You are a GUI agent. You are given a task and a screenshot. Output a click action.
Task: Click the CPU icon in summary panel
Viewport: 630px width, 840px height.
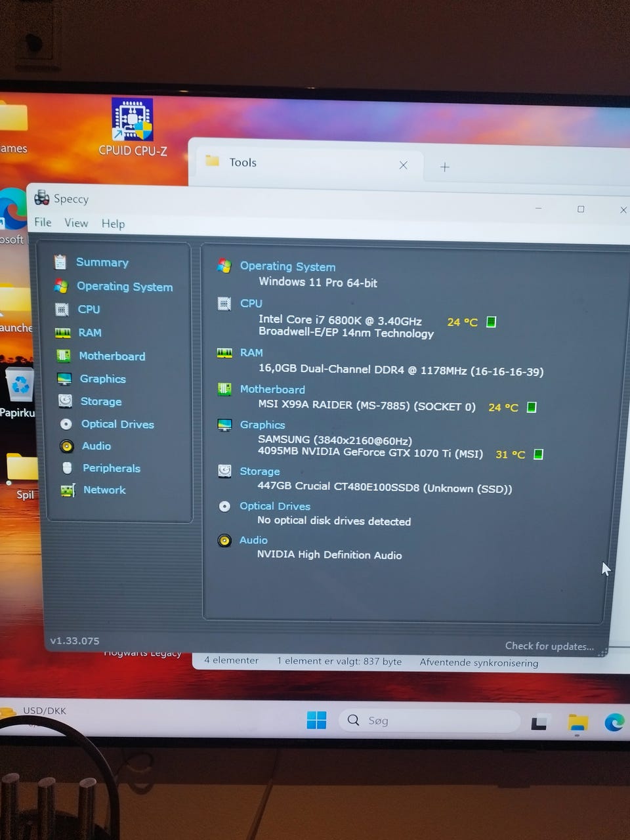tap(224, 303)
